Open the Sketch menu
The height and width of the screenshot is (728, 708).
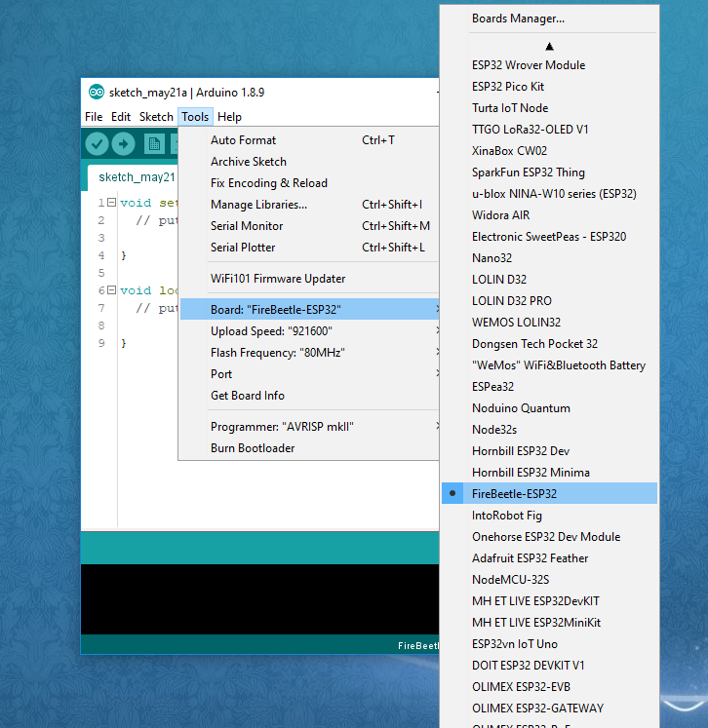pos(156,117)
